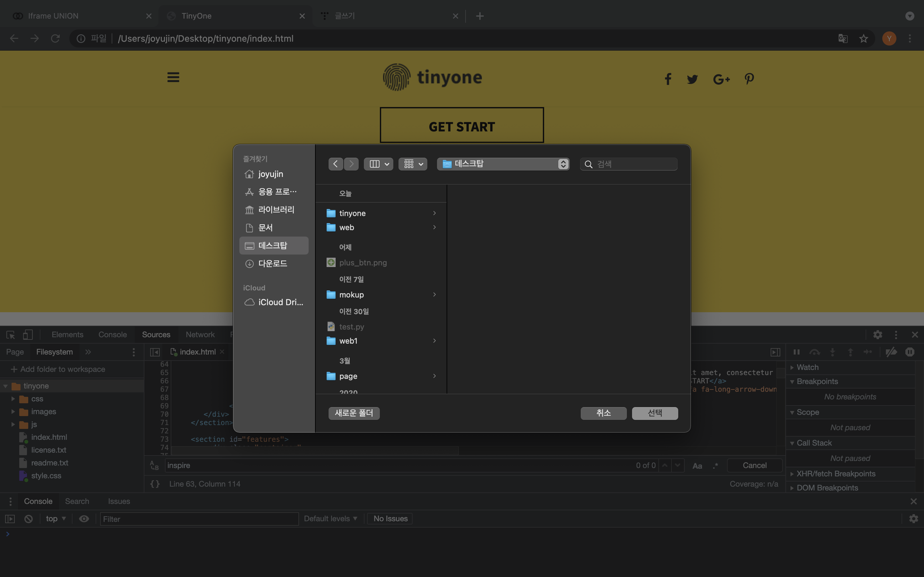Expand the css folder in tree

pos(13,399)
